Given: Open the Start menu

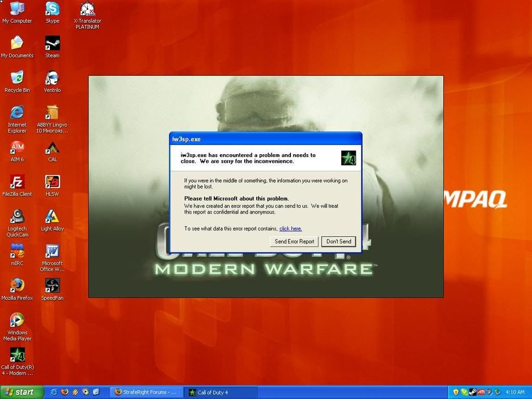Looking at the screenshot, I should pyautogui.click(x=22, y=392).
